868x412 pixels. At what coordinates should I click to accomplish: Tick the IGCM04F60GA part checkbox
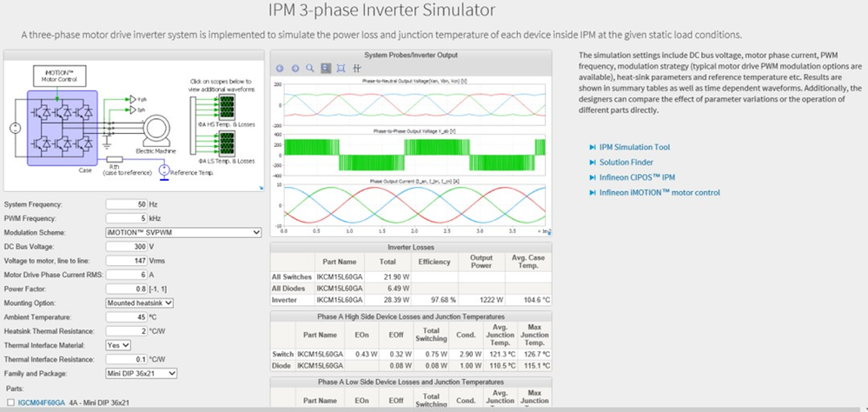point(10,402)
